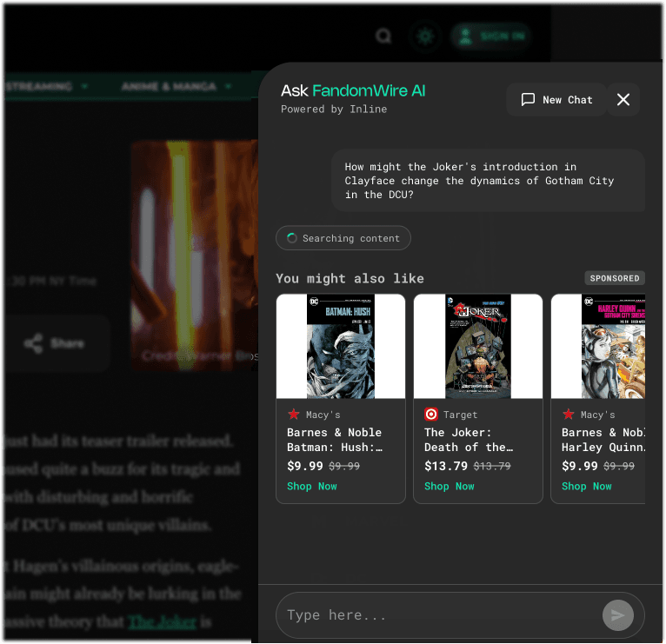Click the Target logo icon
This screenshot has height=644, width=666.
pos(430,414)
